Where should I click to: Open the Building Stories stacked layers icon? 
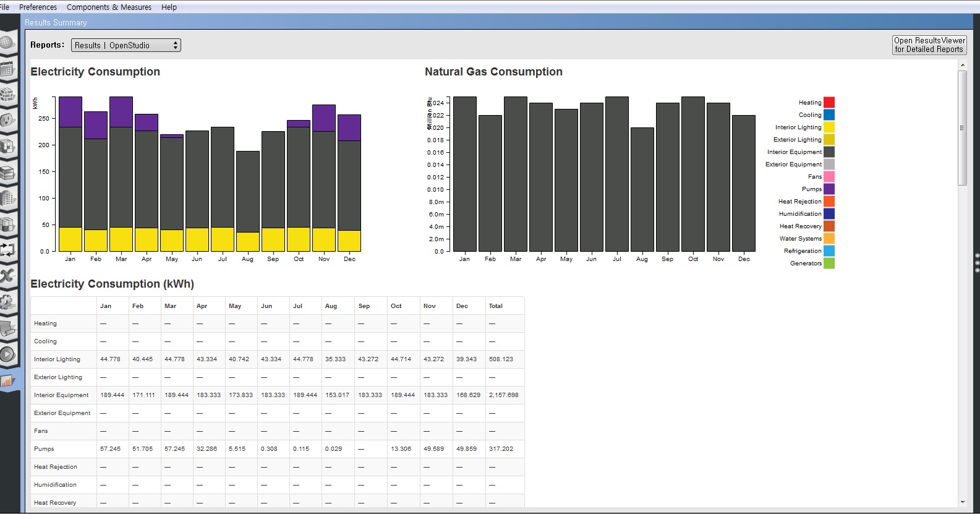(7, 173)
